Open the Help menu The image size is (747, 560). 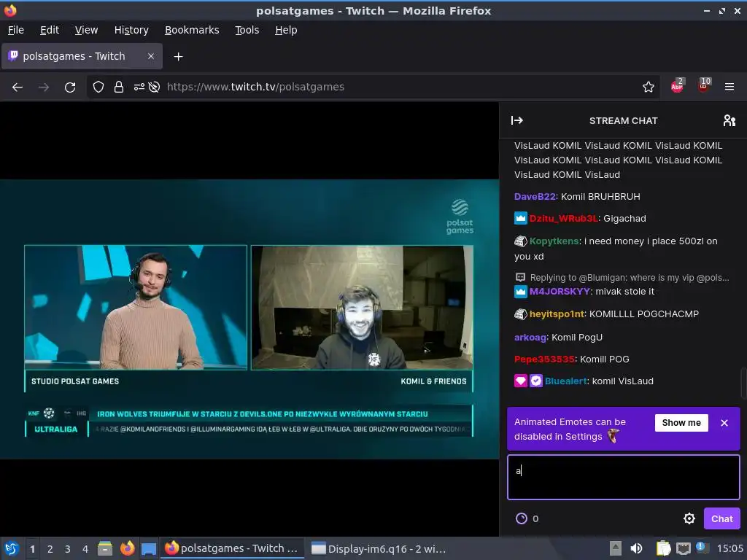(x=286, y=30)
